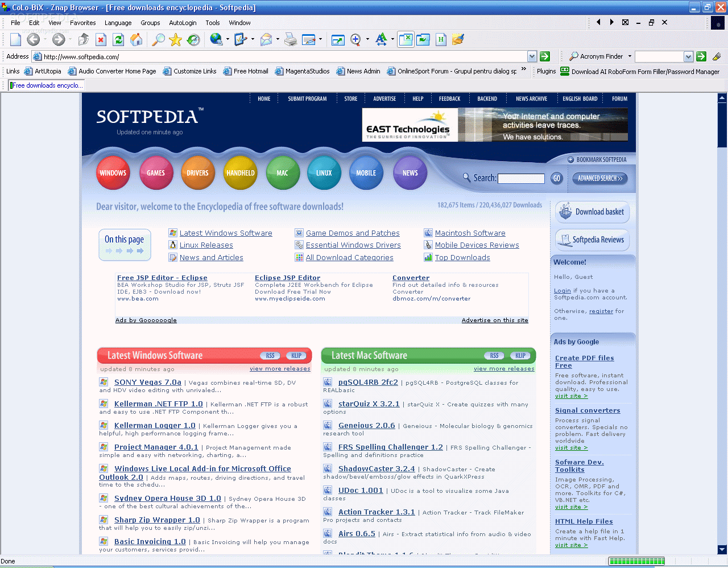This screenshot has height=568, width=728.
Task: Open the home page using the house icon
Action: point(136,39)
